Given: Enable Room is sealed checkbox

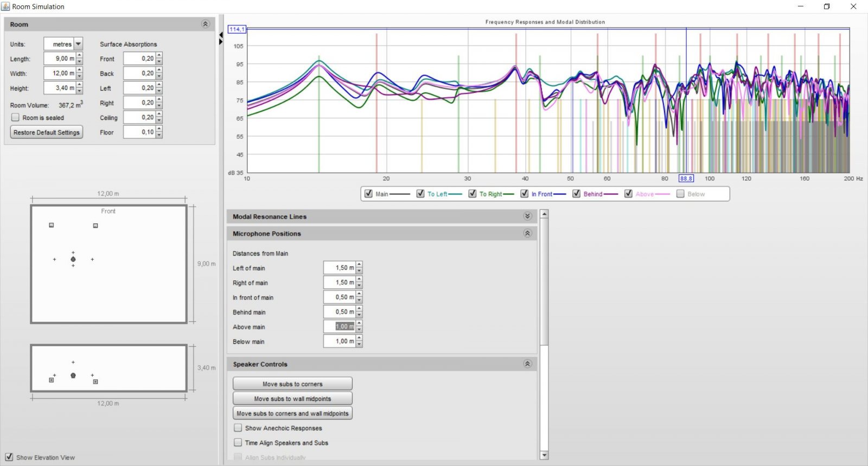Looking at the screenshot, I should (x=15, y=117).
